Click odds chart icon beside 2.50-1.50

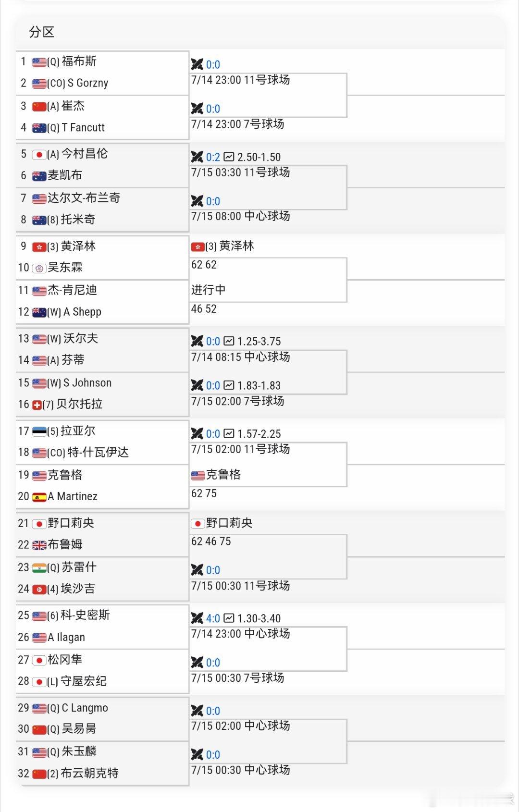pos(229,157)
